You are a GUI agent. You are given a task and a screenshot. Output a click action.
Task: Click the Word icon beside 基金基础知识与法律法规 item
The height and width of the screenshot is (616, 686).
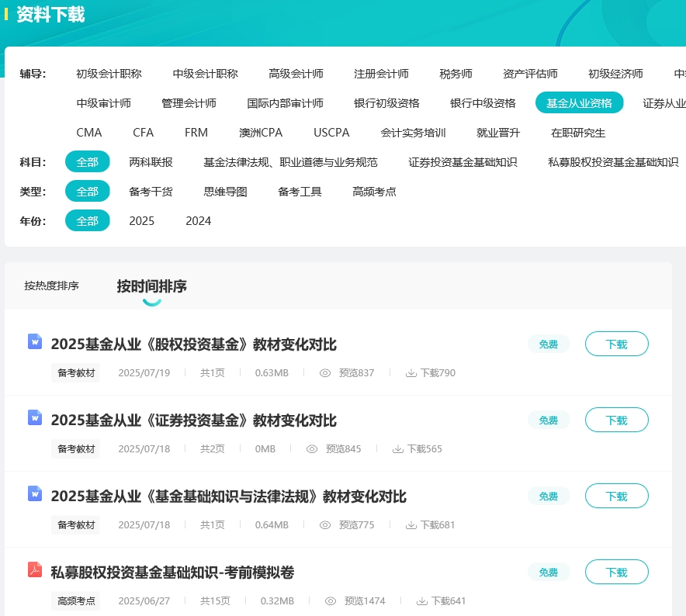(x=34, y=494)
